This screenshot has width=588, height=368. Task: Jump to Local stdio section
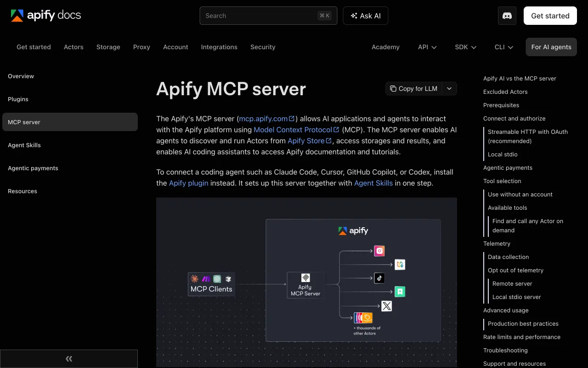coord(503,155)
